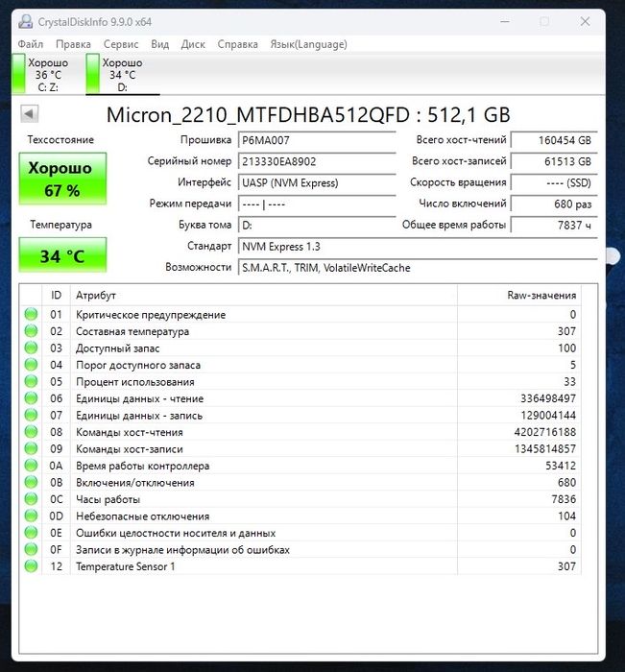Click the serial number field 213330EA8902
The image size is (625, 672).
pyautogui.click(x=317, y=161)
